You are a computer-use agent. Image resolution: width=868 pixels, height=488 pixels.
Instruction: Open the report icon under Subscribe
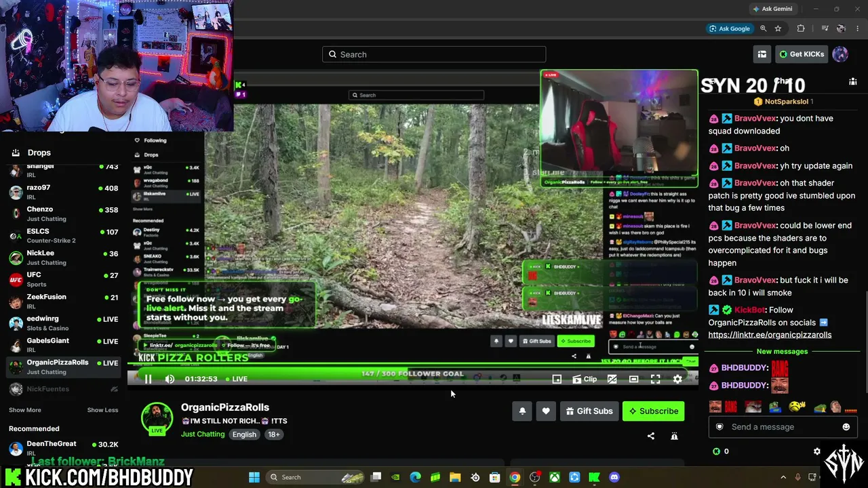[674, 436]
